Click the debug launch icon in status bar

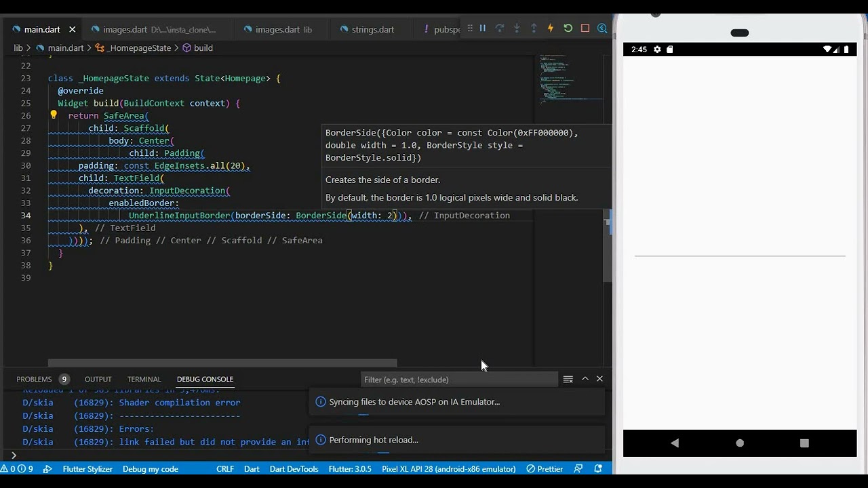47,469
